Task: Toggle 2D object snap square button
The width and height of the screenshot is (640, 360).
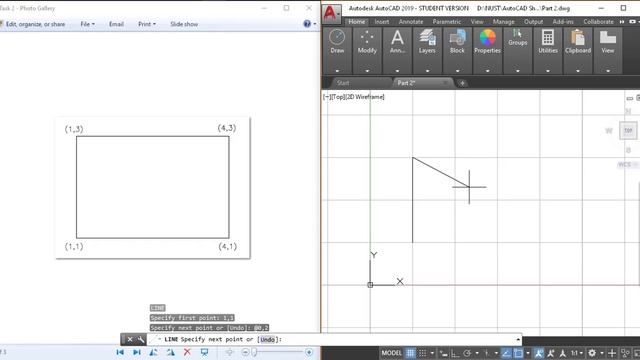Action: pos(518,353)
